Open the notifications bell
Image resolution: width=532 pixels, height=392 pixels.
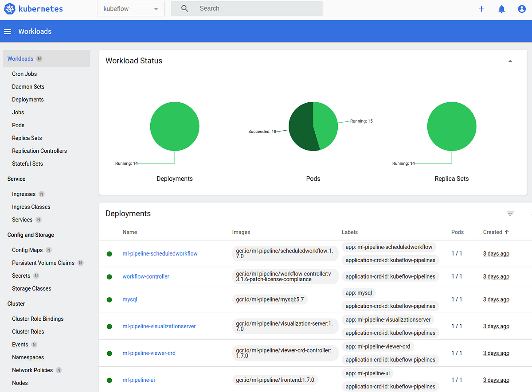point(502,9)
